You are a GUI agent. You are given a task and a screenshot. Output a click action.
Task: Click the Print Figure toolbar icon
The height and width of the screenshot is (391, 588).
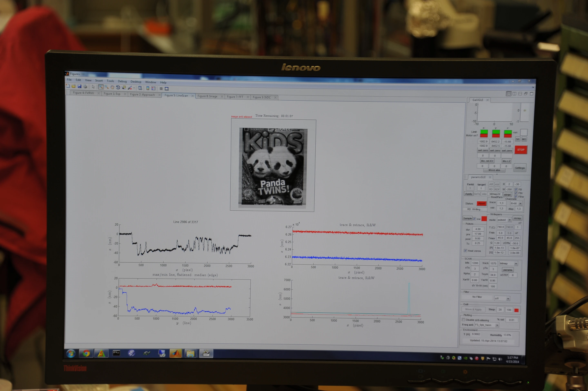point(85,87)
